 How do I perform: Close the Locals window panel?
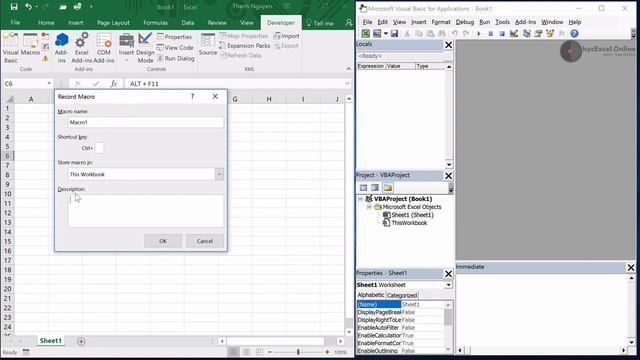click(449, 44)
